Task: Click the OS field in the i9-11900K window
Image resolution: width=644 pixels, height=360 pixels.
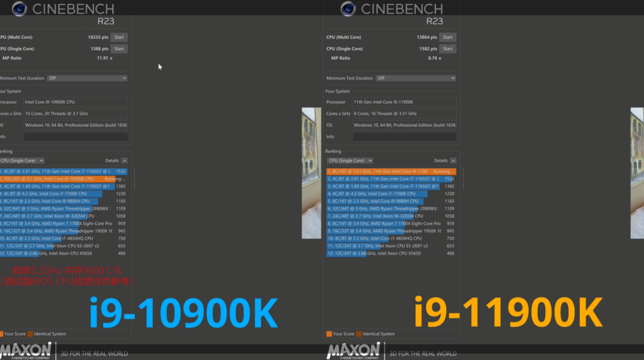Action: (x=404, y=125)
